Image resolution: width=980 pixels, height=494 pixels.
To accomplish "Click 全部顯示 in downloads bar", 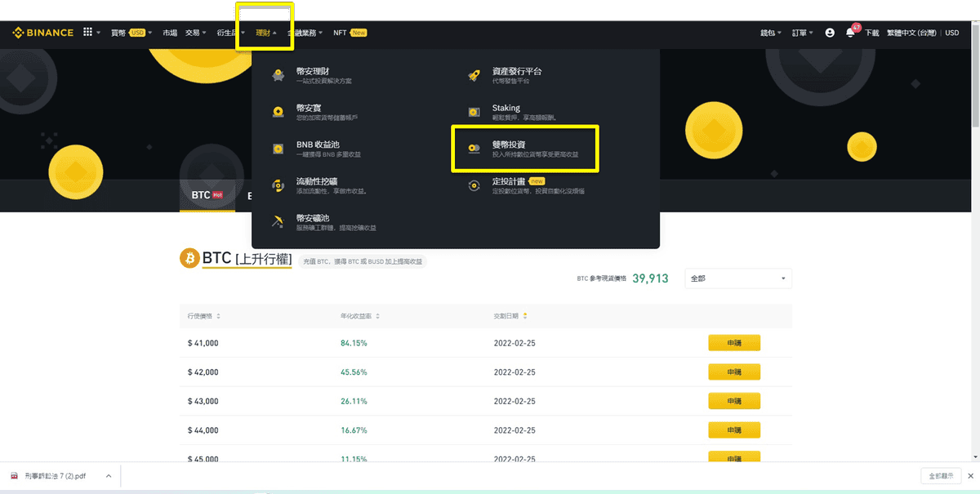I will (942, 475).
